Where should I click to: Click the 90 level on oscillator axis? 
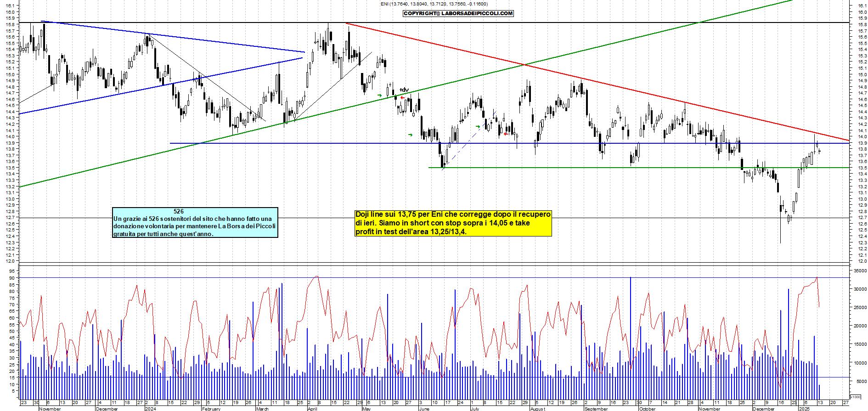12,278
